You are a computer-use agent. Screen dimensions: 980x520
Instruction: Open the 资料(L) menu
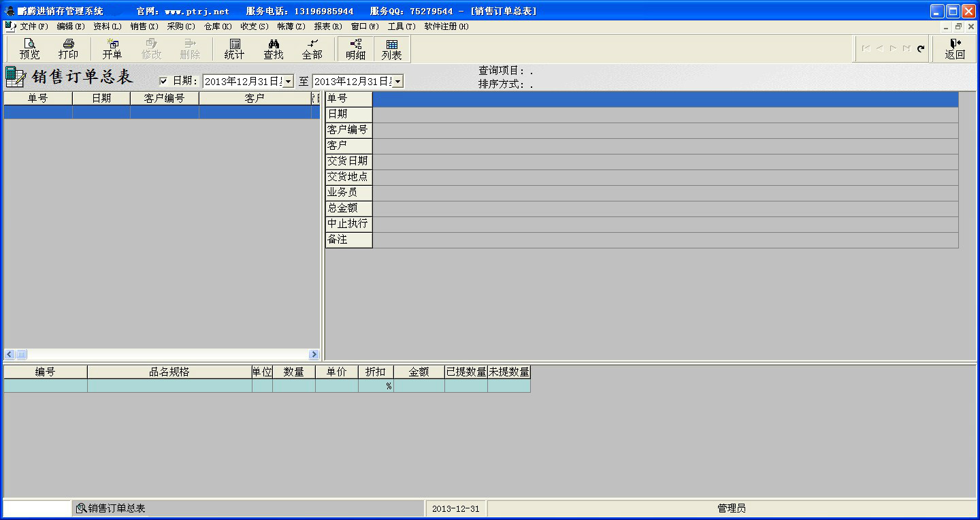[108, 27]
